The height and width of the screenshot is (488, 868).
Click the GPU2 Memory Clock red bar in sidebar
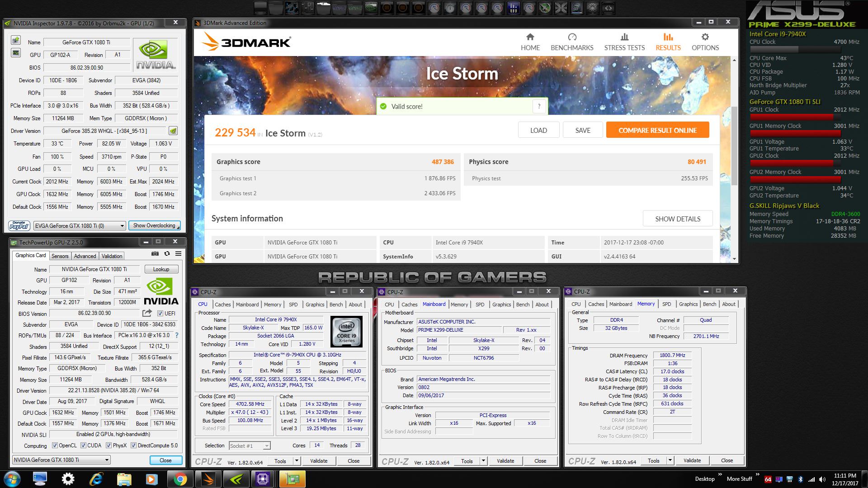tap(795, 179)
